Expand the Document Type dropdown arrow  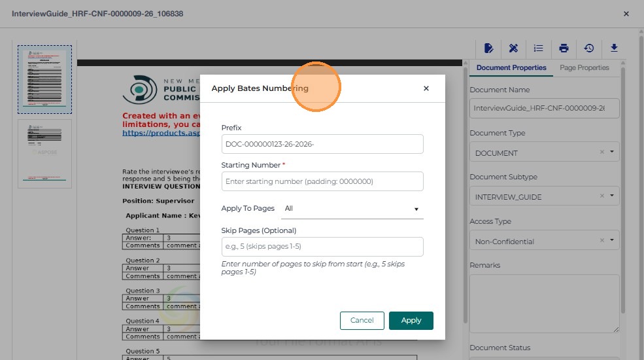[612, 152]
